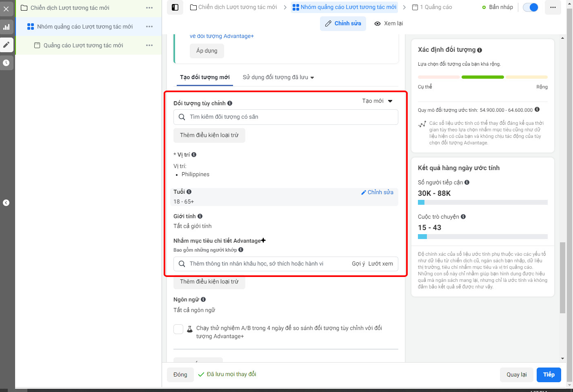
Task: Click info icon next to Bao gồm những người khớp
Action: 241,250
